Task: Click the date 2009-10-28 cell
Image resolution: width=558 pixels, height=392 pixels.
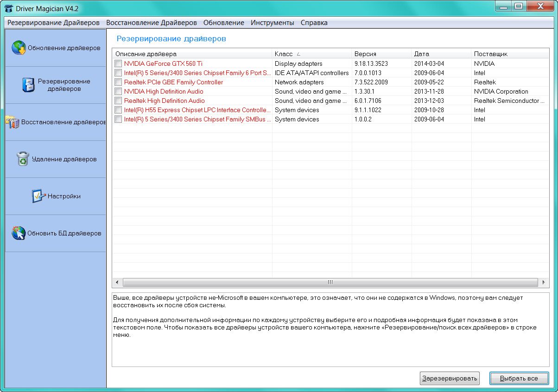Action: click(429, 110)
